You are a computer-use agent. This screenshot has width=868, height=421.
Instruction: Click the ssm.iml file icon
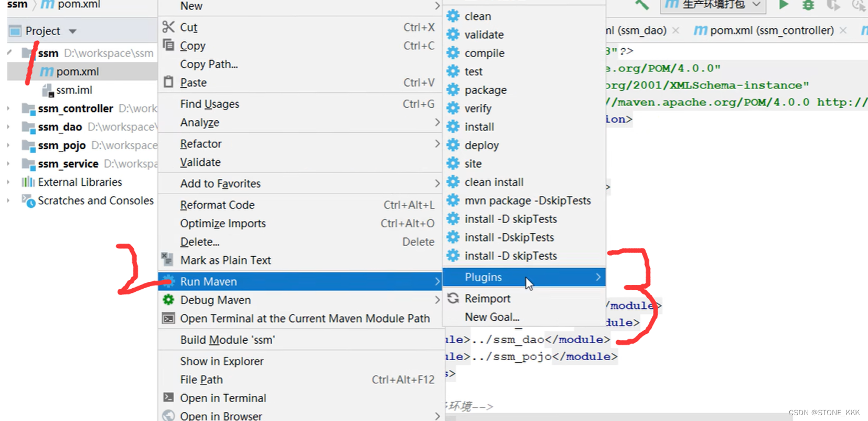point(48,90)
